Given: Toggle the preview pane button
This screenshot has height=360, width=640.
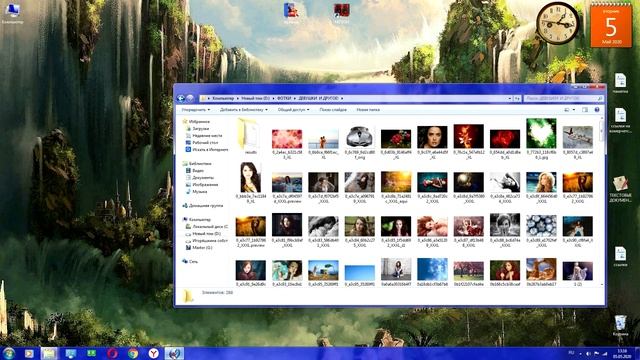Looking at the screenshot, I should [585, 110].
